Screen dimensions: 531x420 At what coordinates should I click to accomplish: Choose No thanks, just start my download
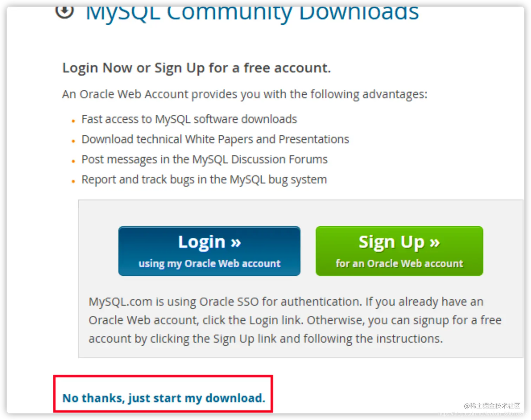164,398
